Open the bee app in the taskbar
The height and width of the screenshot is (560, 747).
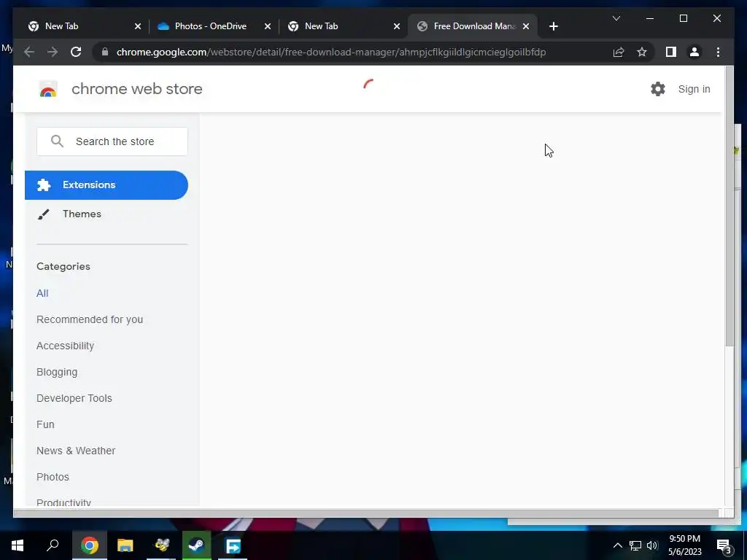pos(162,545)
